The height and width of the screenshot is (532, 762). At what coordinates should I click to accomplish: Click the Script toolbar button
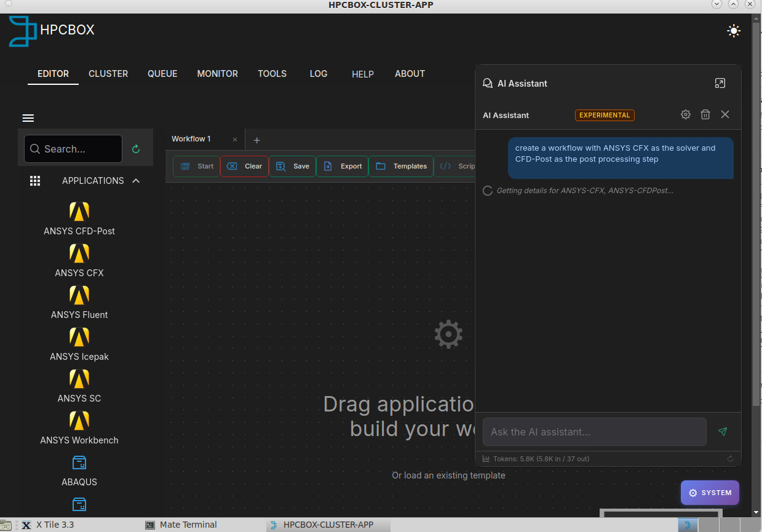455,166
